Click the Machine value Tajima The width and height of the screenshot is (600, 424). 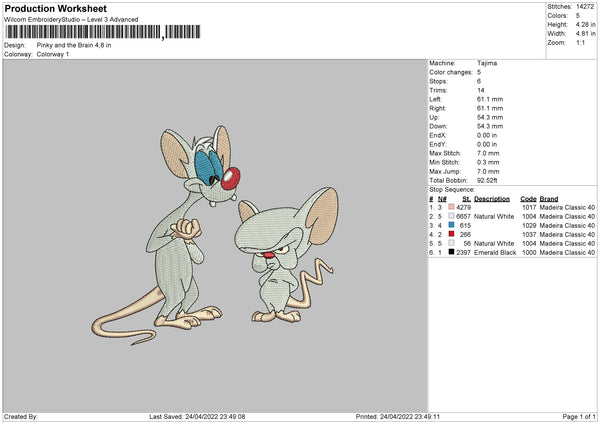487,63
